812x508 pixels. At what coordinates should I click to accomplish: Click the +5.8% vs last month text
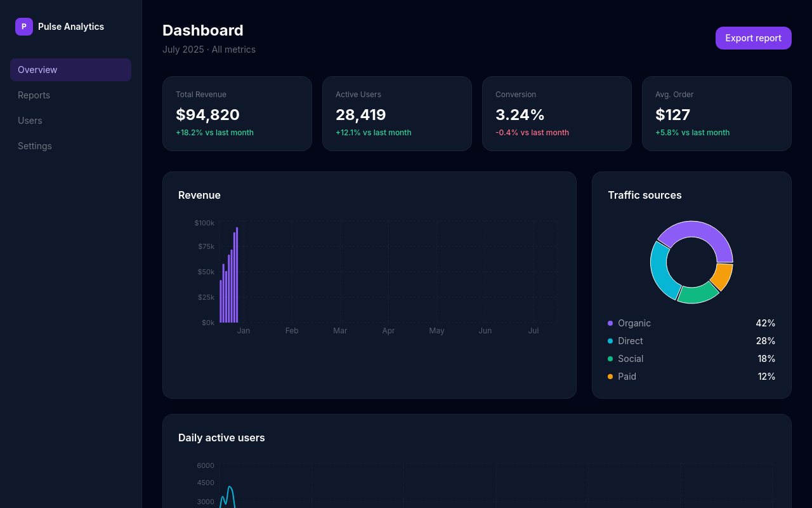click(x=693, y=133)
